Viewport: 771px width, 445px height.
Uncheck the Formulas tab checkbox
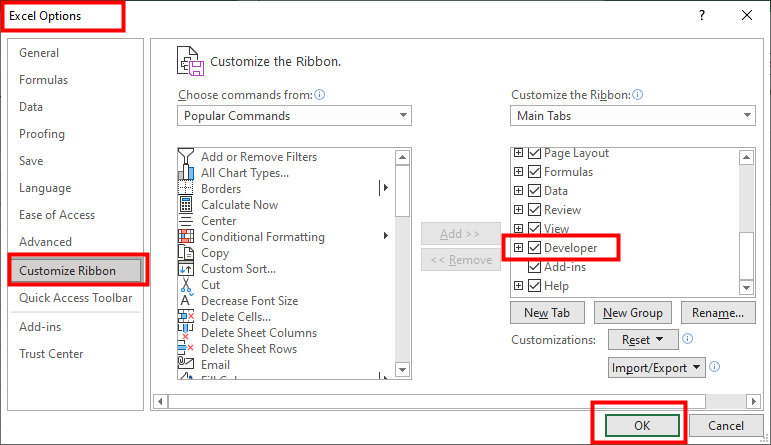click(x=534, y=172)
